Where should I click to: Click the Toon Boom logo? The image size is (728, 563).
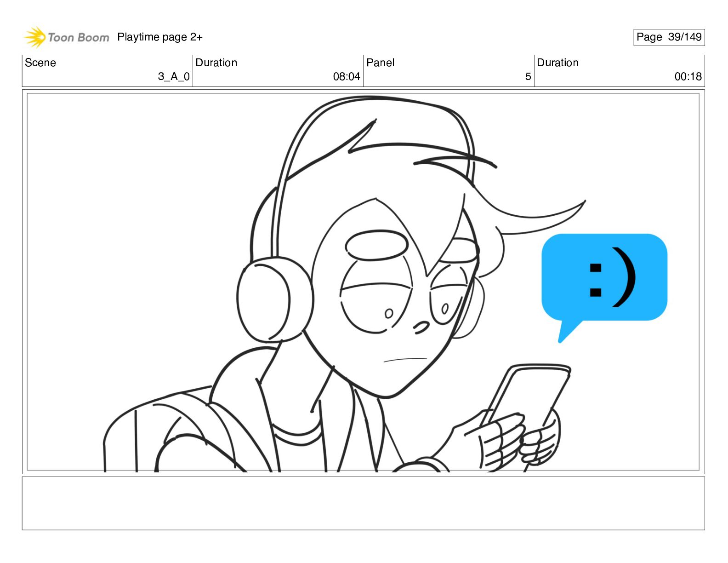point(67,37)
